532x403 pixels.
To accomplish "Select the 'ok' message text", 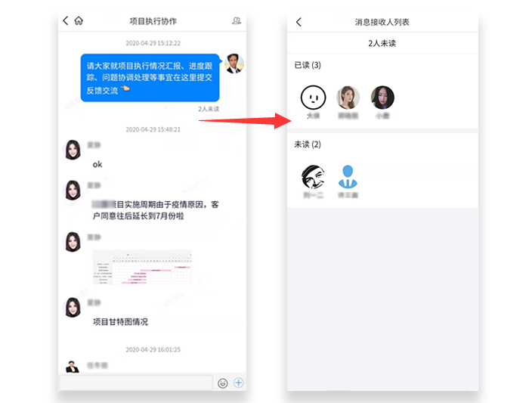I will 97,165.
